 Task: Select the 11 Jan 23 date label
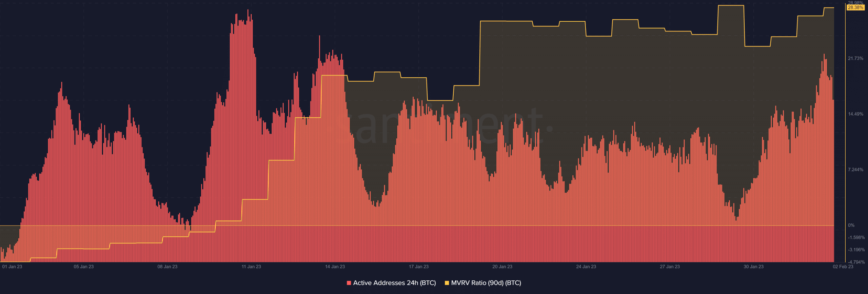point(251,267)
